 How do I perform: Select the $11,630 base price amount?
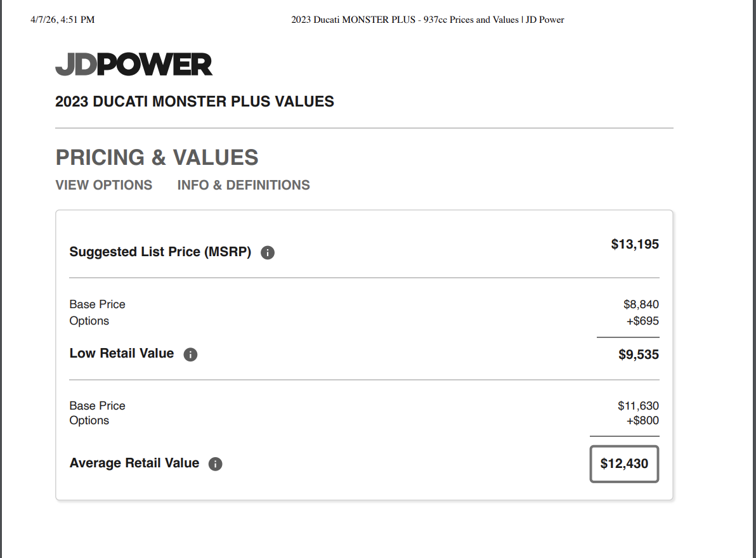pyautogui.click(x=638, y=406)
